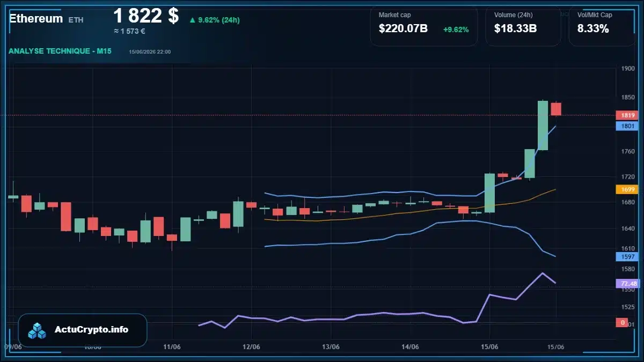Click the red 0 indicator tag

point(623,322)
